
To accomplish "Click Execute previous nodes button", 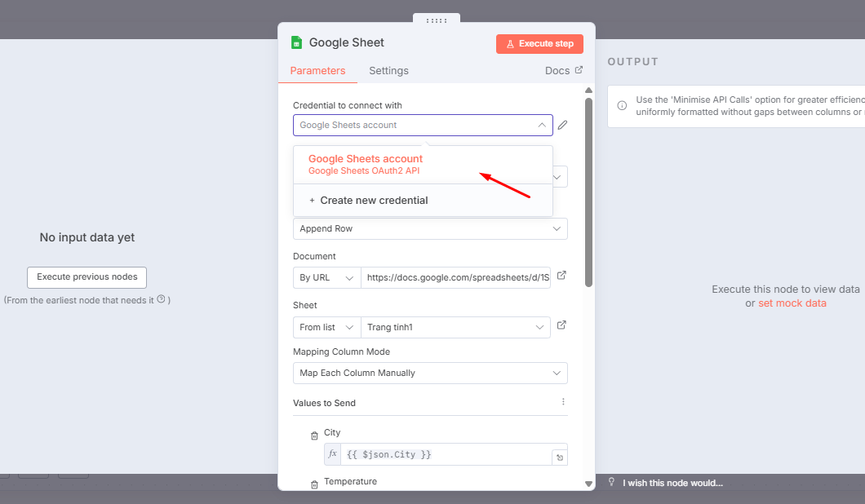I will [x=86, y=277].
